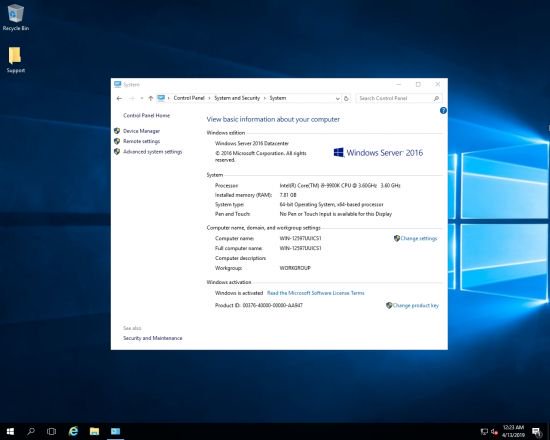Select Windows Server 2016 Datacenter text
The width and height of the screenshot is (550, 440).
(252, 143)
